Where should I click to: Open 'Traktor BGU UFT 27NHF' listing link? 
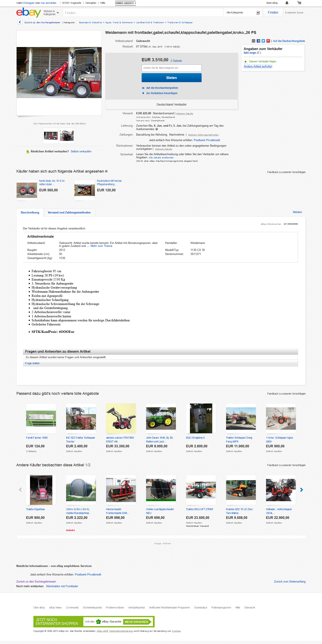199,509
